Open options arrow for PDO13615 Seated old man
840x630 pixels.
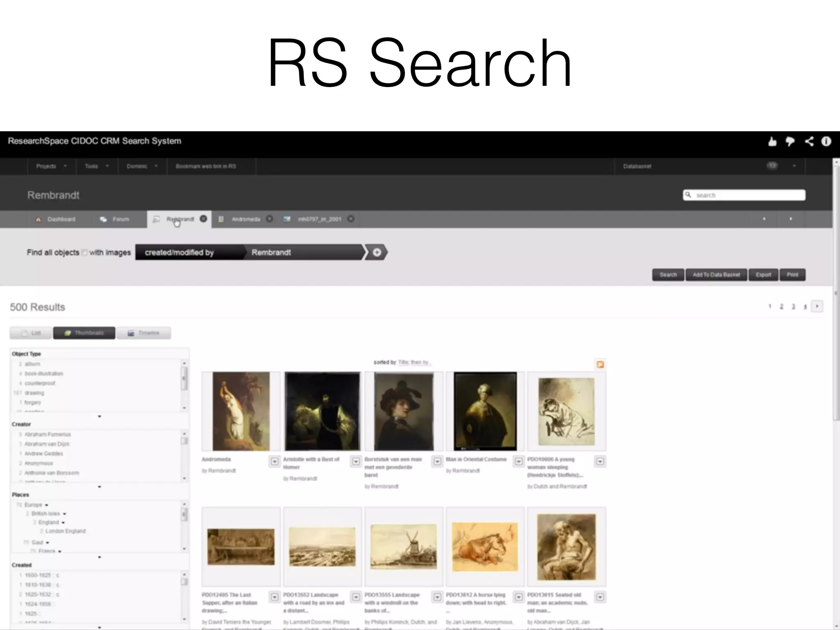(x=600, y=597)
